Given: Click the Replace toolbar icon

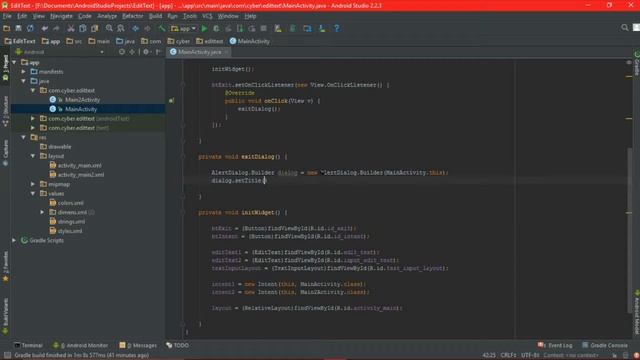Looking at the screenshot, I should tap(121, 29).
